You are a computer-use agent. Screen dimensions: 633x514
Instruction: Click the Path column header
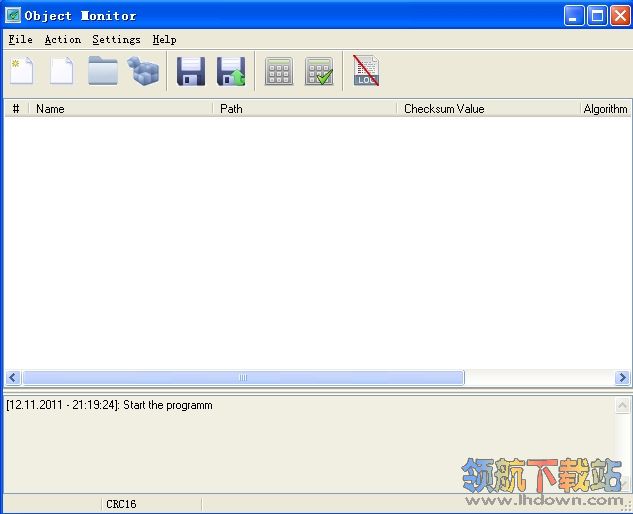click(304, 108)
